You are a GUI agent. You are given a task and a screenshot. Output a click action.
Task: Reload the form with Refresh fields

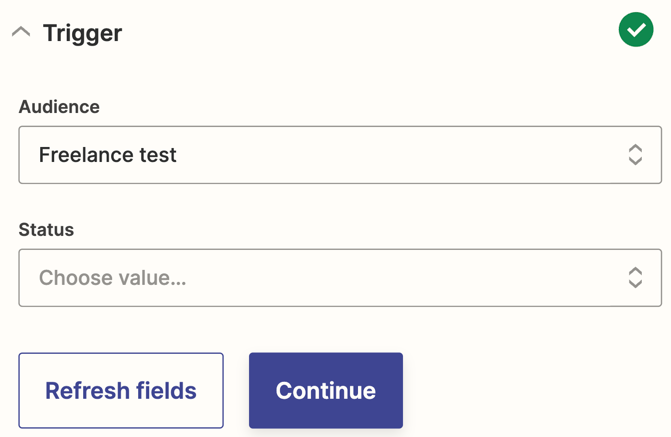coord(121,390)
